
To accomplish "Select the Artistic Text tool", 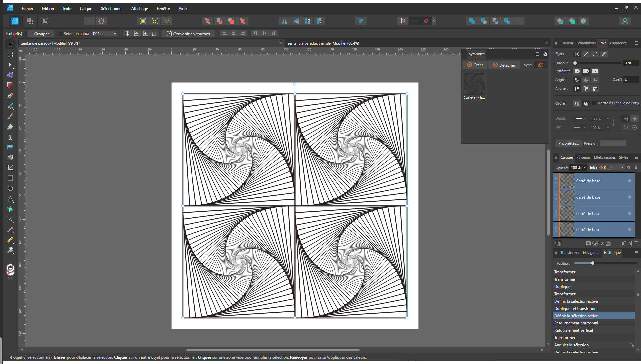I will pyautogui.click(x=10, y=219).
